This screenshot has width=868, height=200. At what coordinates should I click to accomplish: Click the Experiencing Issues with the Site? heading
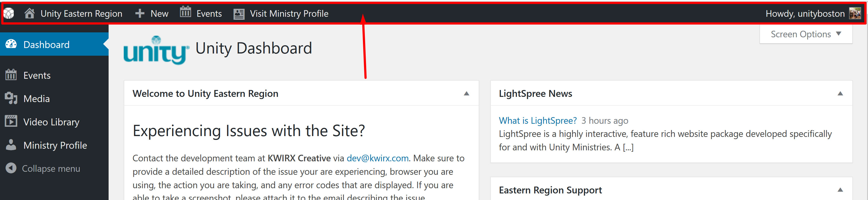249,130
